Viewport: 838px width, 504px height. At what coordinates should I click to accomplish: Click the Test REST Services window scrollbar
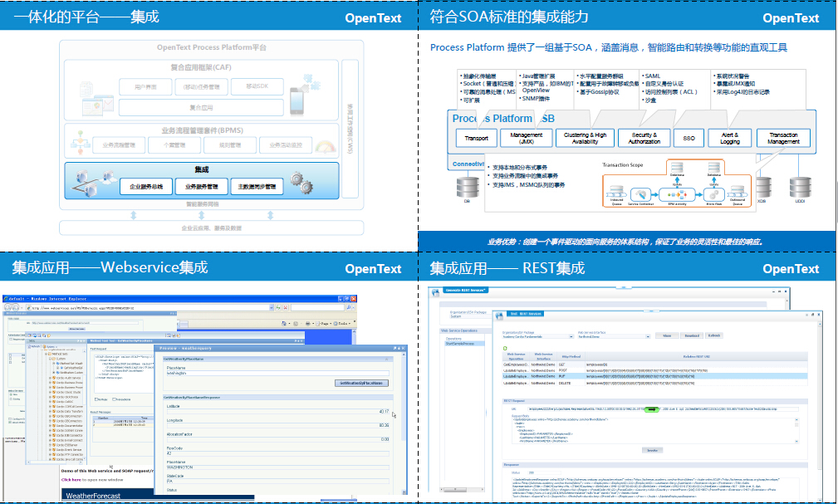pos(821,395)
